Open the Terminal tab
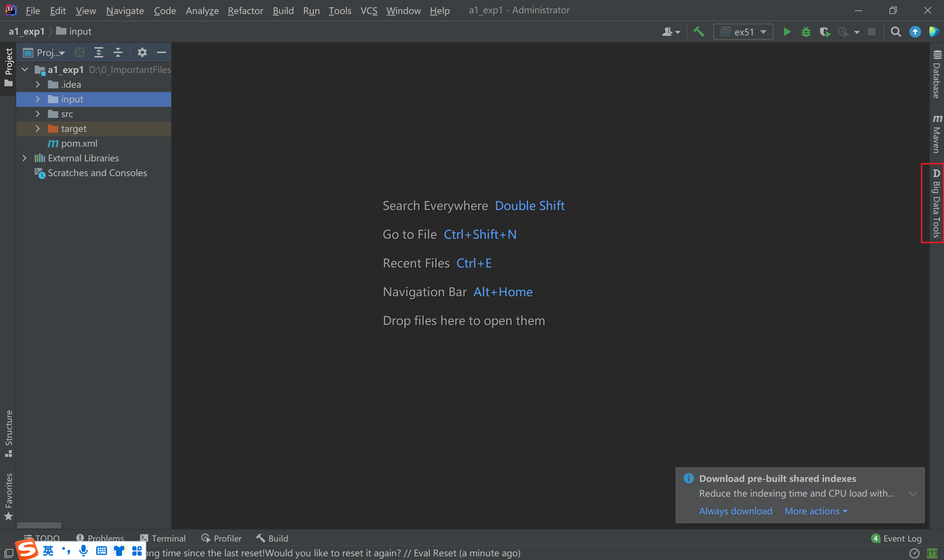 click(163, 538)
